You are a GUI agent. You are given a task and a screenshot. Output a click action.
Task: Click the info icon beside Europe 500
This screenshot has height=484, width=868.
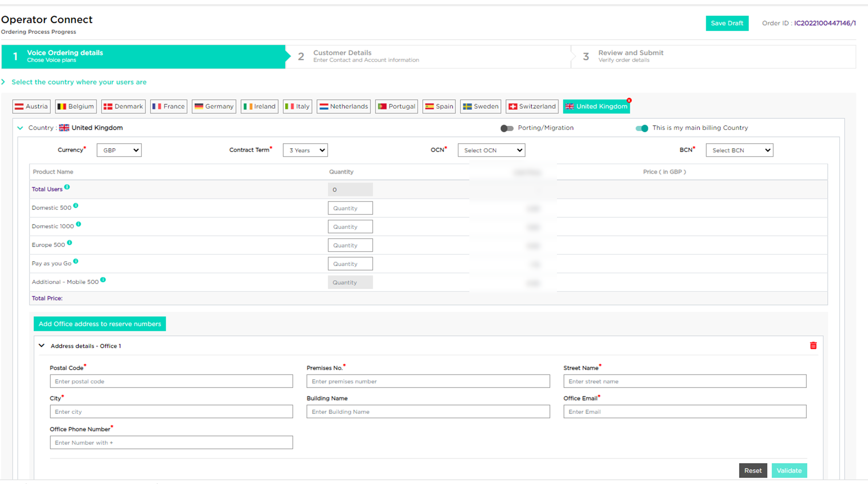pyautogui.click(x=69, y=242)
